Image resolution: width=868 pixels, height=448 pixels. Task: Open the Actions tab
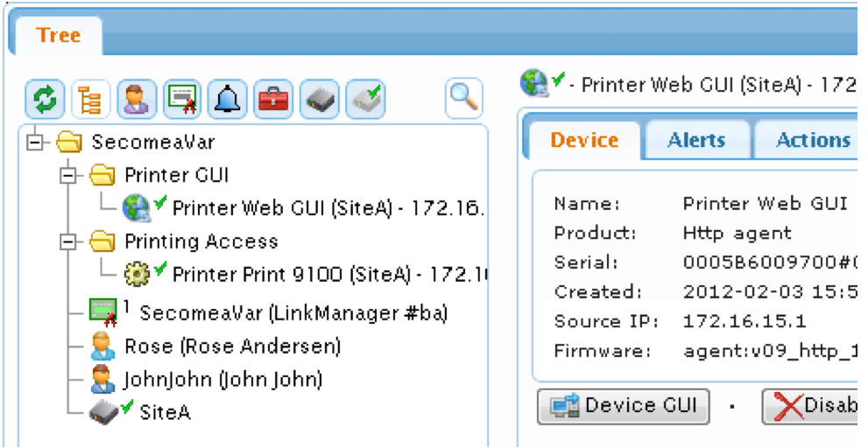click(809, 140)
